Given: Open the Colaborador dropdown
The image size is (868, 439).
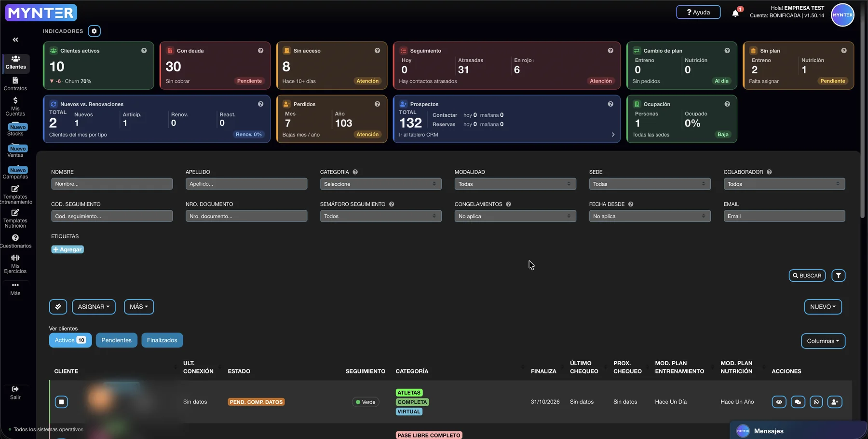Looking at the screenshot, I should pyautogui.click(x=784, y=184).
